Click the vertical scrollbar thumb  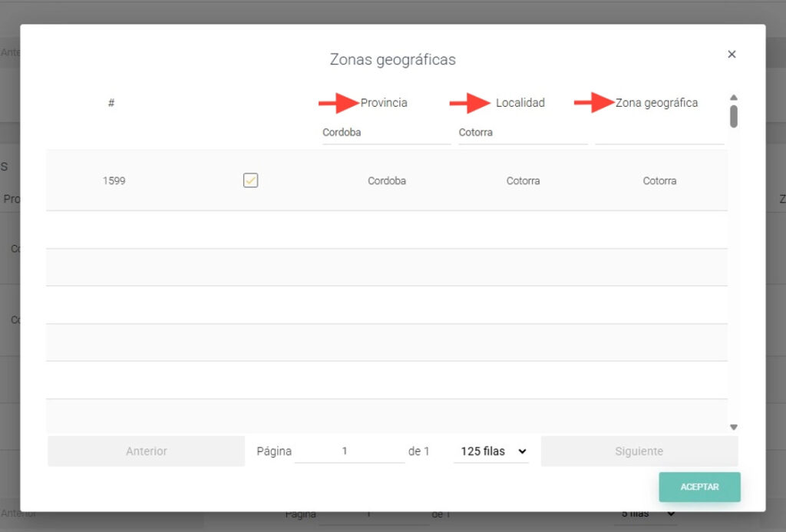click(x=733, y=116)
